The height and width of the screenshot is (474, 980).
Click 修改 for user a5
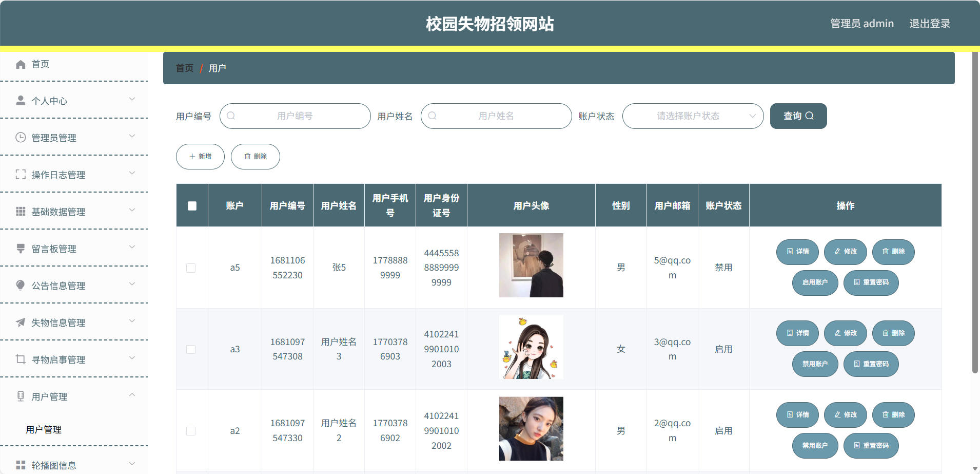[x=846, y=252]
